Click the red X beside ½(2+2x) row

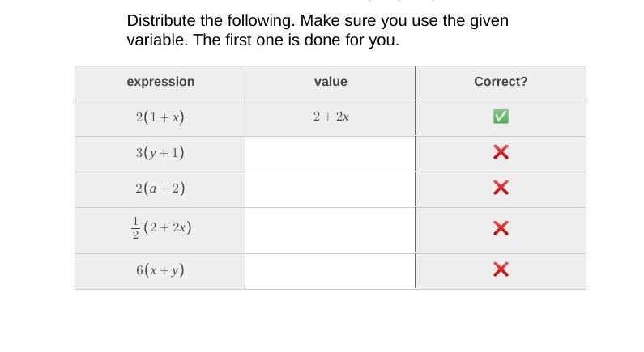pyautogui.click(x=501, y=228)
